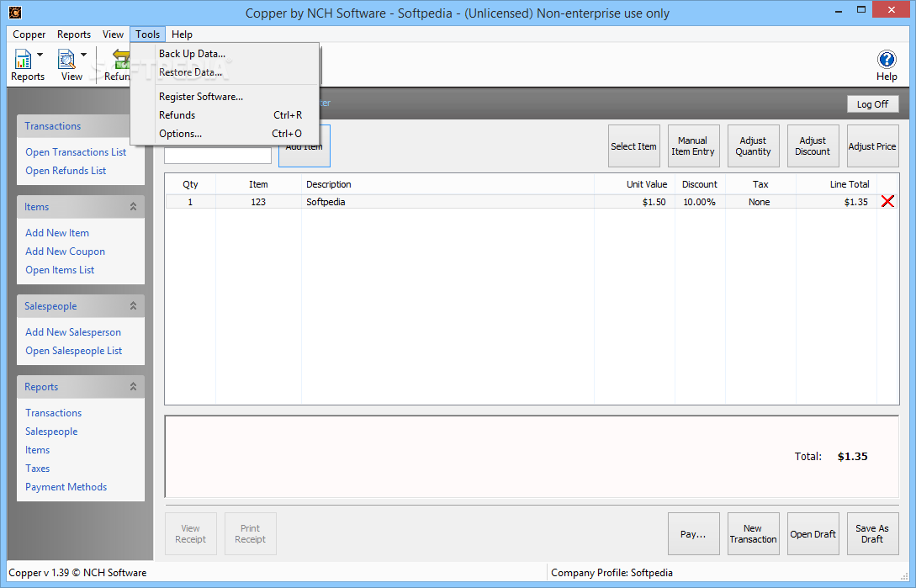Screen dimensions: 916x588
Task: Expand the Reports toolbar dropdown arrow
Action: point(40,55)
